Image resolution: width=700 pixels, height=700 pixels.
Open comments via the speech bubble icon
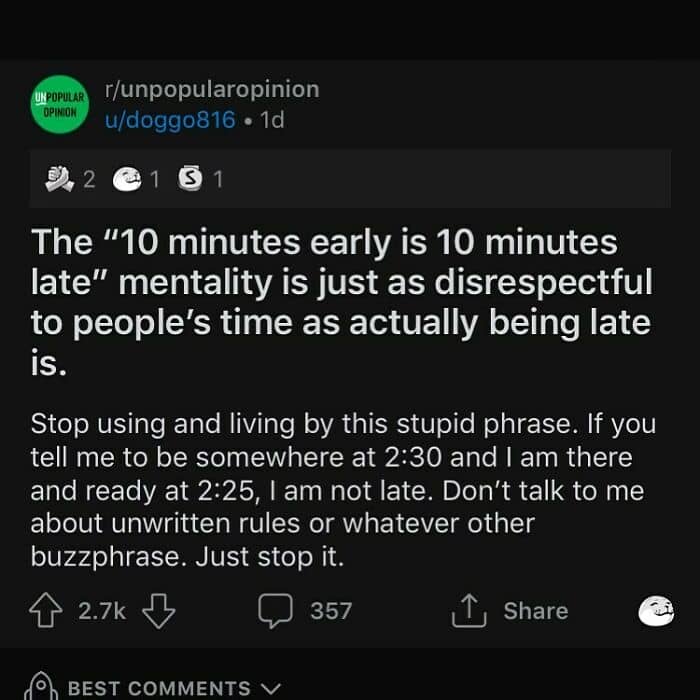(275, 610)
